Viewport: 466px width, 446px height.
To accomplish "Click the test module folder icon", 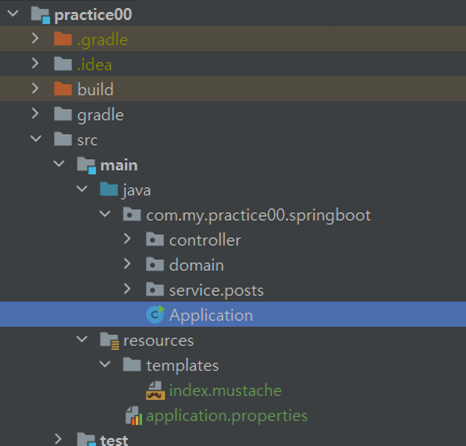I will pyautogui.click(x=86, y=439).
